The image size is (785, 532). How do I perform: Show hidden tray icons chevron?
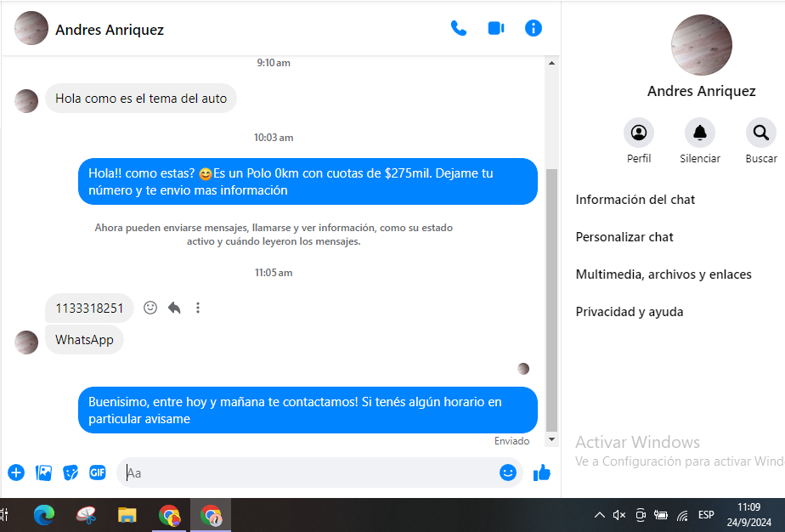pos(599,515)
